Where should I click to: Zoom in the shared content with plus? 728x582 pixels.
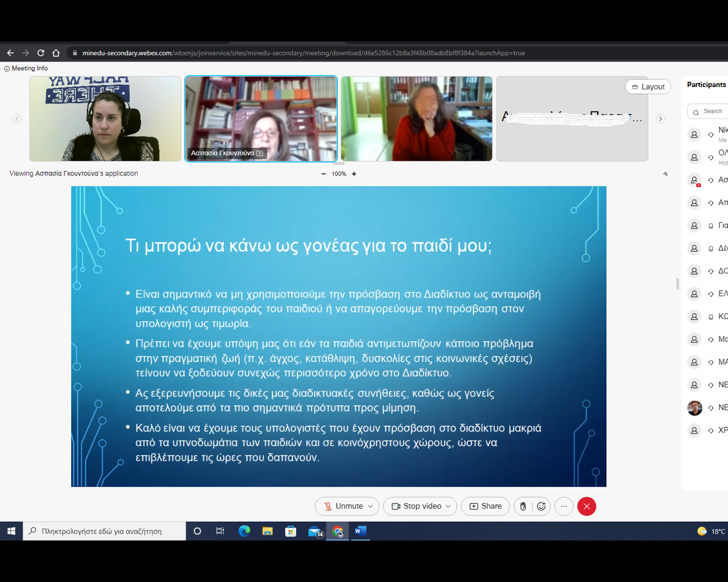click(354, 174)
